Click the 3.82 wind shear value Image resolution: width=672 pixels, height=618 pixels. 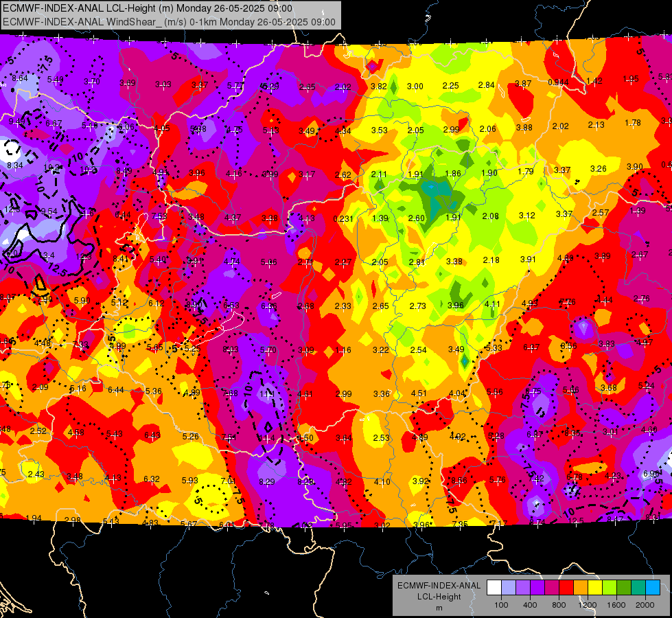(x=378, y=87)
